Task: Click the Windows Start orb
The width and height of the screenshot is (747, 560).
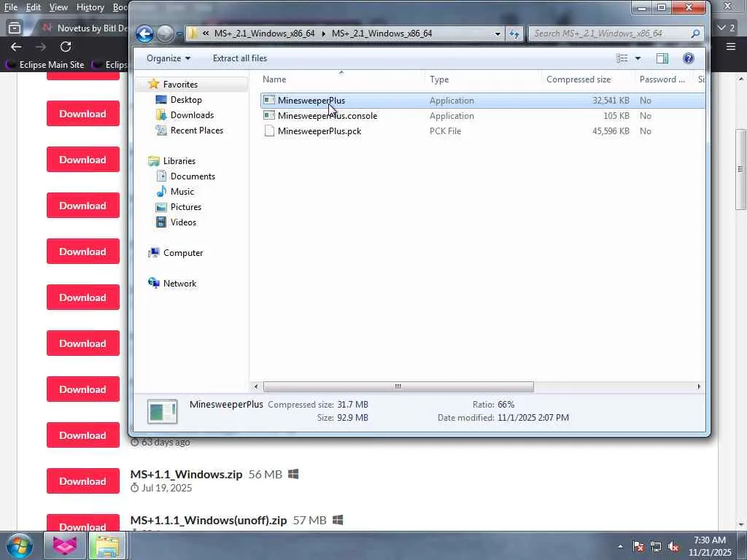Action: coord(20,545)
